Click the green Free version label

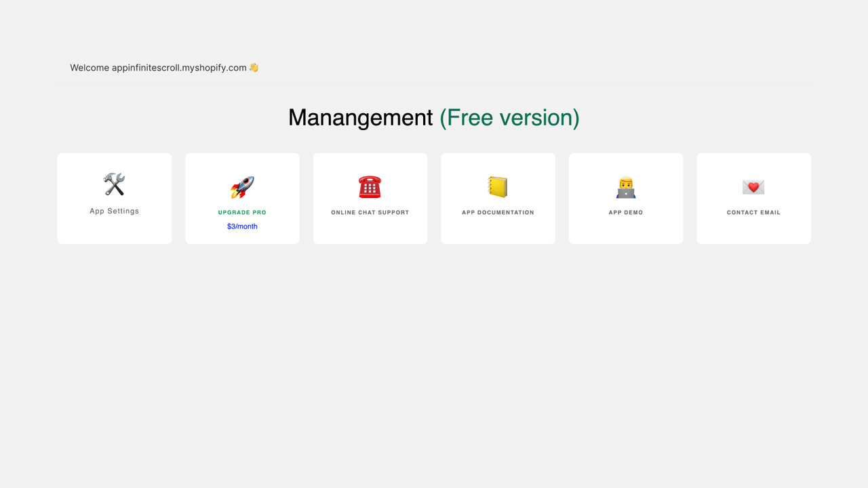tap(509, 117)
